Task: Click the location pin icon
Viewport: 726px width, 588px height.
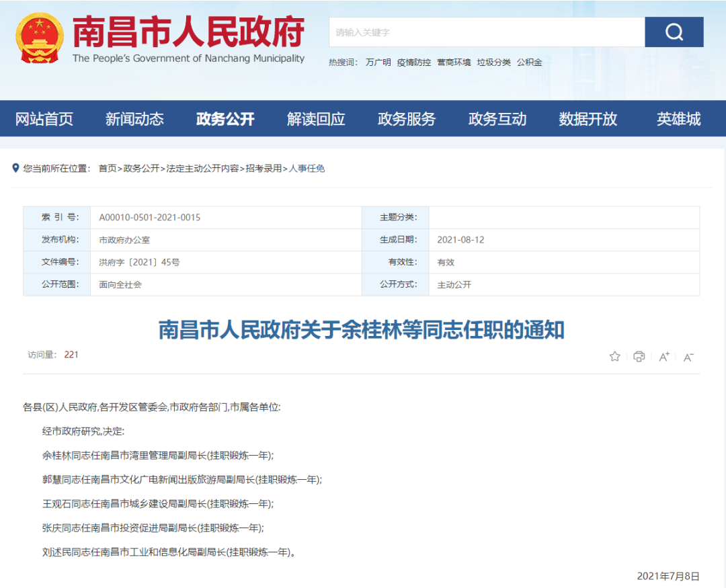Action: [15, 168]
